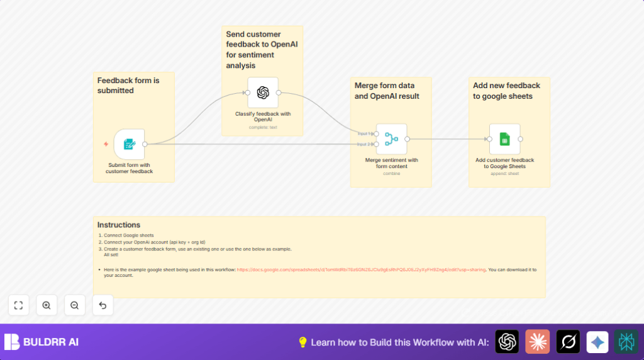The width and height of the screenshot is (644, 360).
Task: Click the 'Feedback form is submitted' note title
Action: click(128, 86)
